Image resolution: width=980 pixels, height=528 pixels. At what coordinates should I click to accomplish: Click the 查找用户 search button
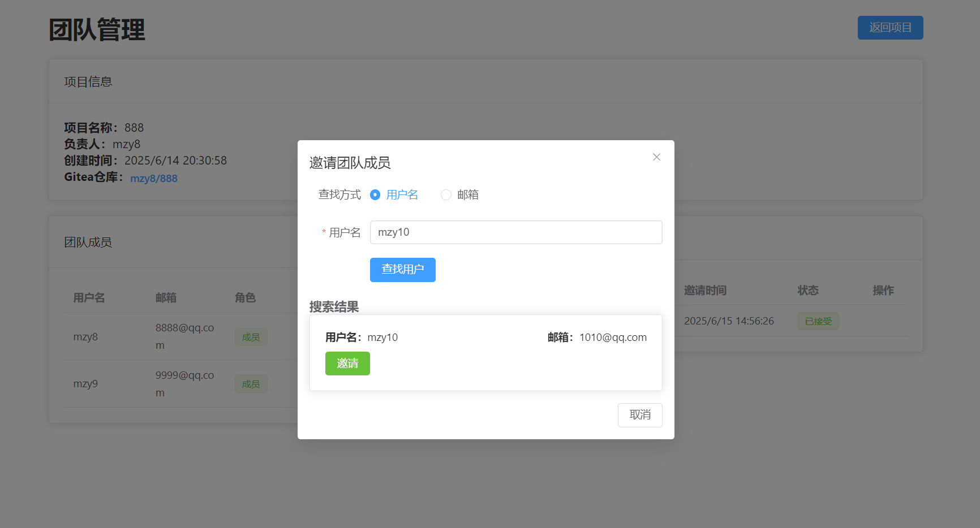tap(402, 270)
